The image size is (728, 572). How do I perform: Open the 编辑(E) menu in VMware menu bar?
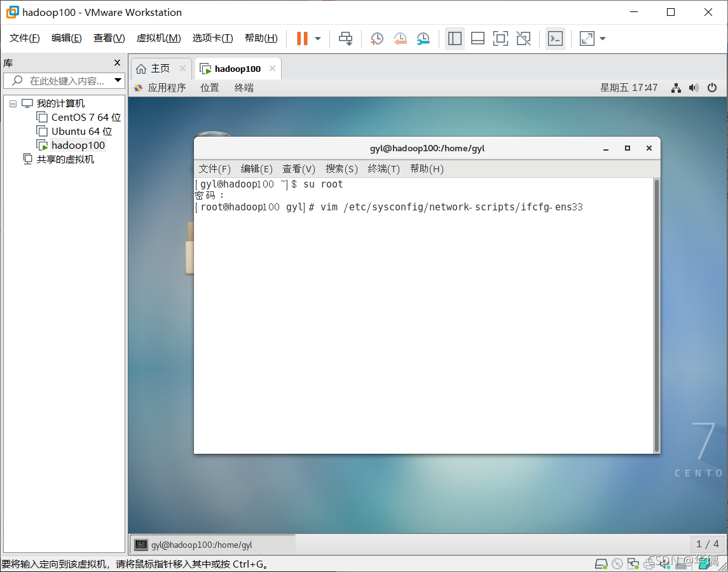(x=66, y=38)
